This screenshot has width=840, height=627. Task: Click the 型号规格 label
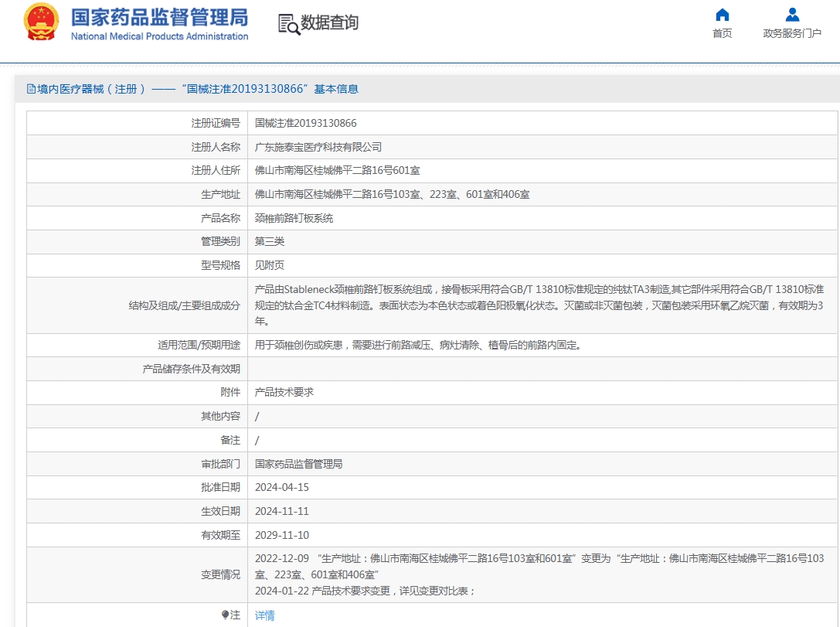[221, 265]
